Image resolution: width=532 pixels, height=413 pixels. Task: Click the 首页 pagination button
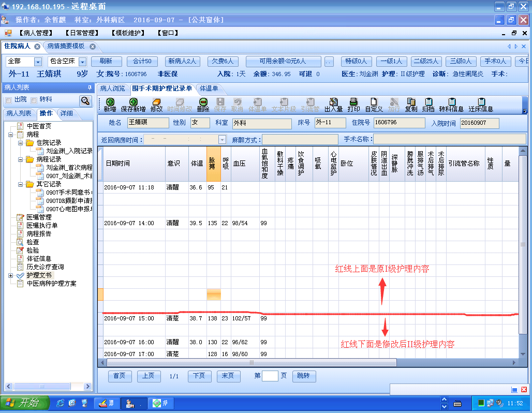coord(120,376)
